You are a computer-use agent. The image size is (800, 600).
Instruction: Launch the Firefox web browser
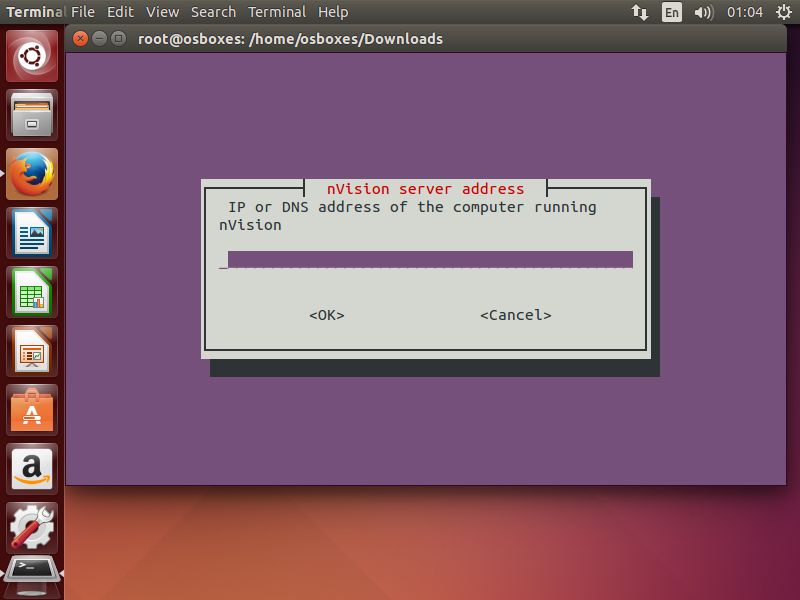pyautogui.click(x=32, y=174)
